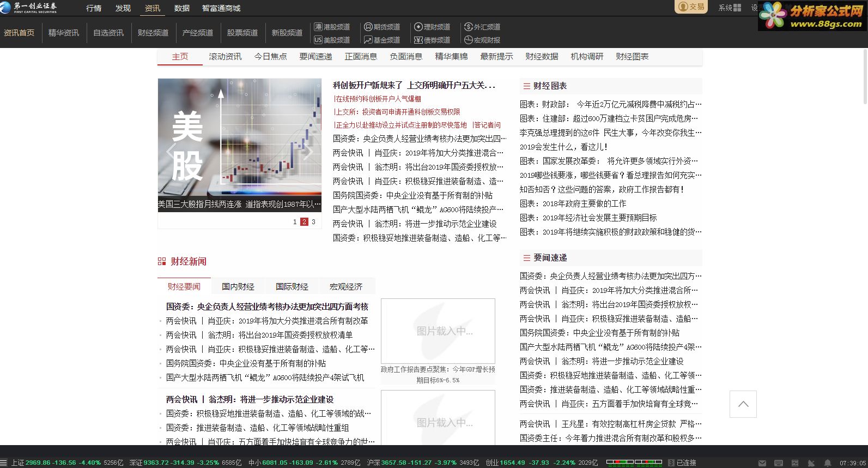Open 自选资讯 channel

tap(108, 33)
